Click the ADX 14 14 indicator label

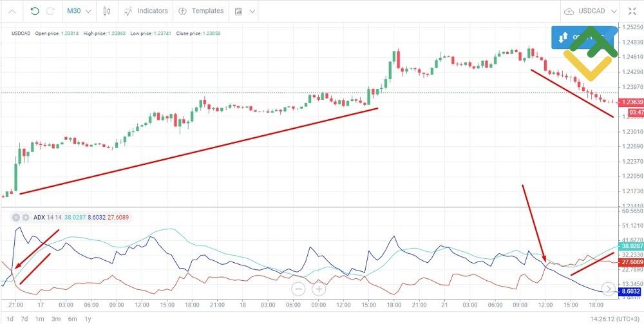point(46,218)
